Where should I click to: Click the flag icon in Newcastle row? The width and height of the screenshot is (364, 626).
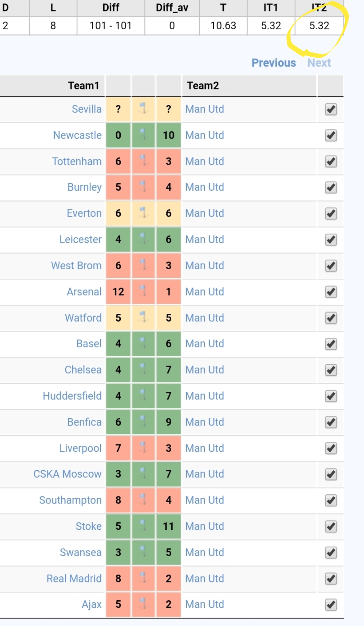144,135
